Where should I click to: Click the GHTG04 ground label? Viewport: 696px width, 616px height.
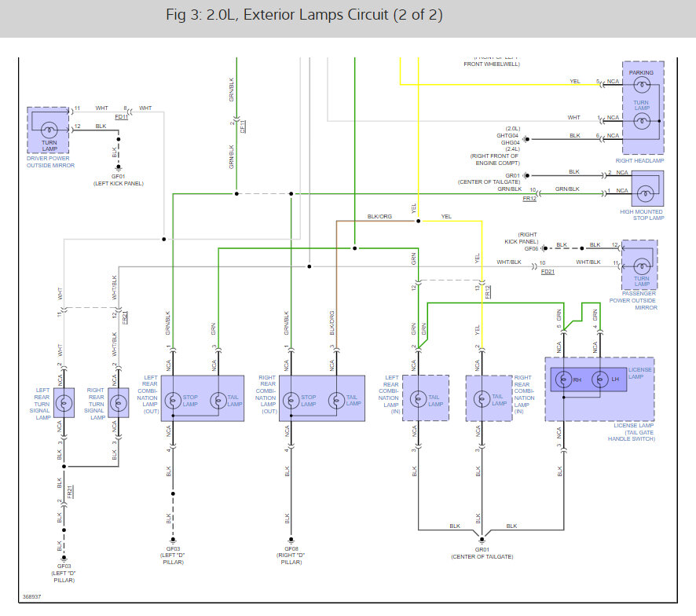click(x=507, y=135)
